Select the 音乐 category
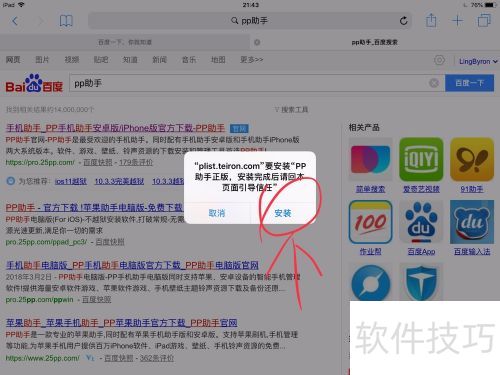 (x=189, y=60)
